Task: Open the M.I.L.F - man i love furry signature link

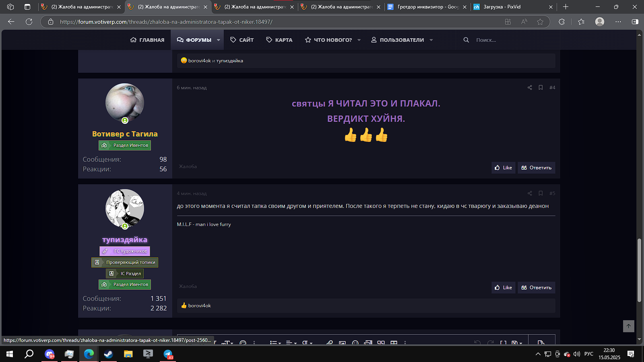Action: (204, 224)
